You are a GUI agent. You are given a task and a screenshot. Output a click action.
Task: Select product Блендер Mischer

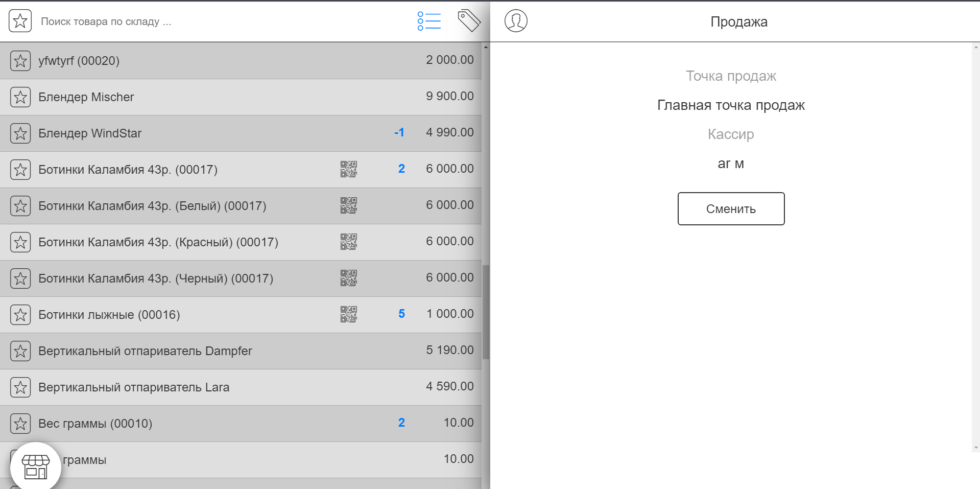coord(241,97)
